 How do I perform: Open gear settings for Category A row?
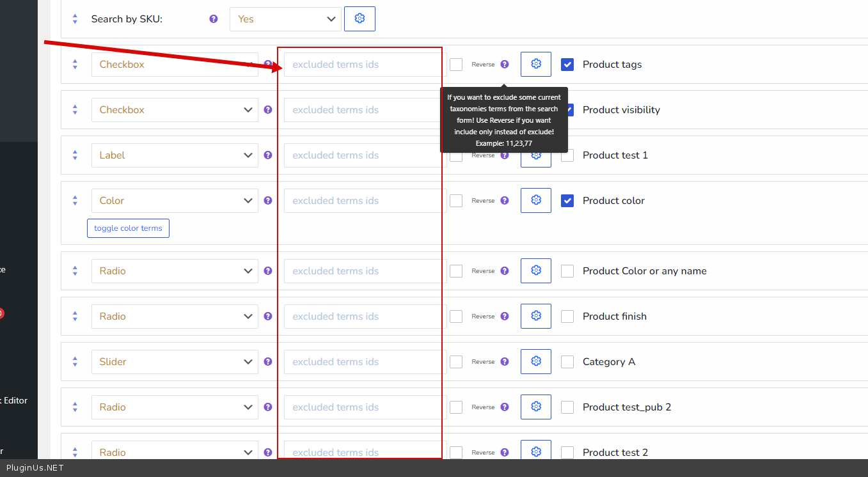click(x=536, y=362)
